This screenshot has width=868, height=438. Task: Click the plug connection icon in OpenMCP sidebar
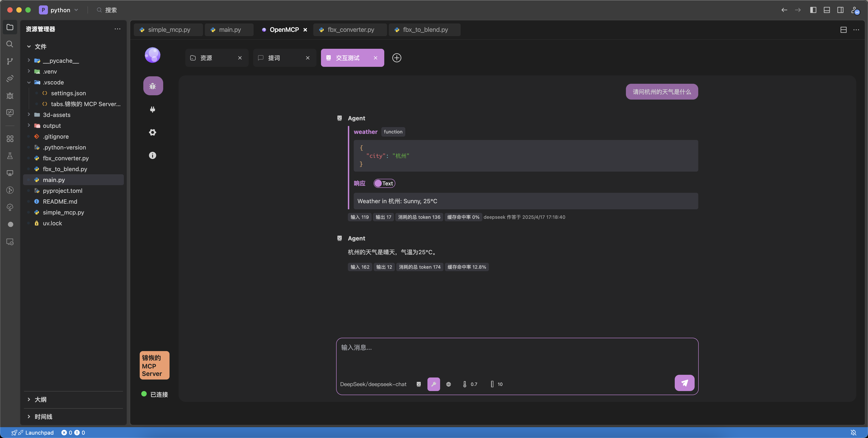153,109
